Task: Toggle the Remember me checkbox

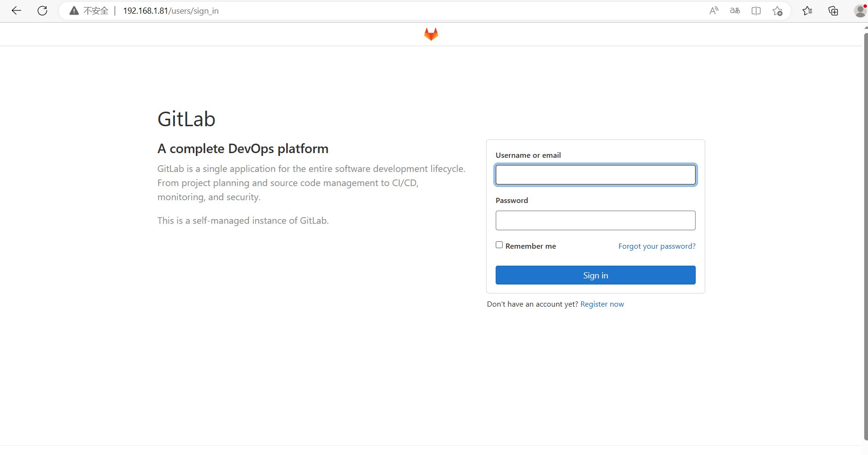Action: coord(499,245)
